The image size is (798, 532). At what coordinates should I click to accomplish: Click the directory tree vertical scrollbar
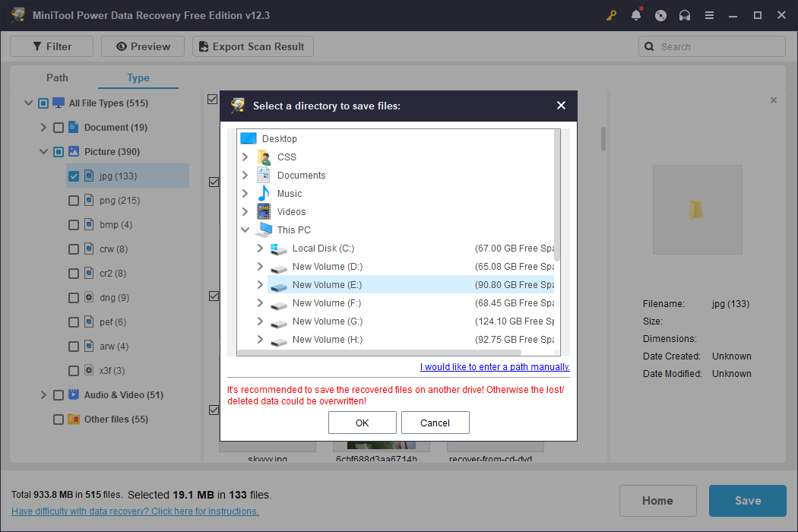coord(557,195)
